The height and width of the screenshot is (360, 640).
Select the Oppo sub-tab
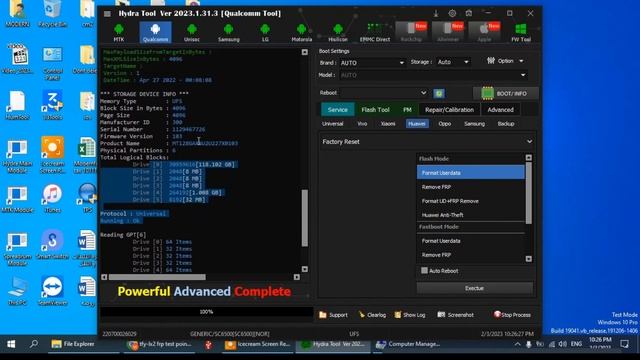pyautogui.click(x=444, y=124)
